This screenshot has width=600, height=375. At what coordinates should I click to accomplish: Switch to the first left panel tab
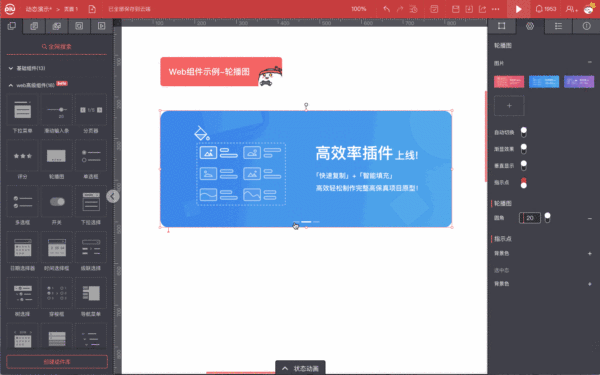click(11, 26)
